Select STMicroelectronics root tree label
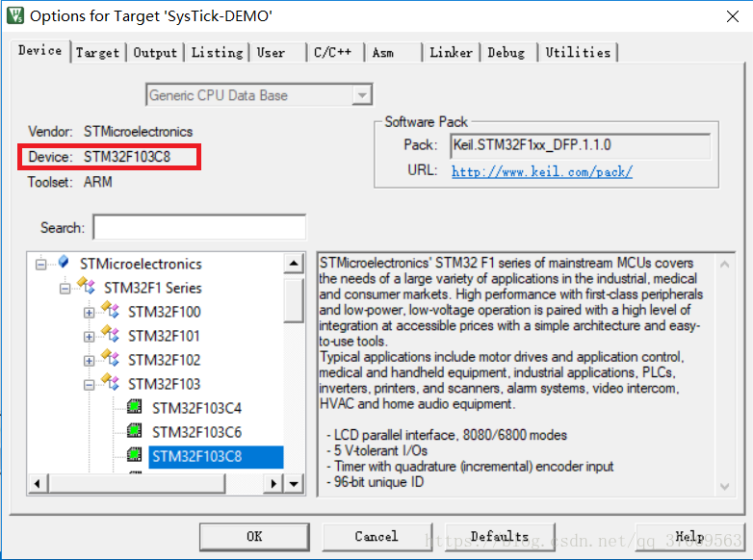The width and height of the screenshot is (753, 560). click(141, 264)
